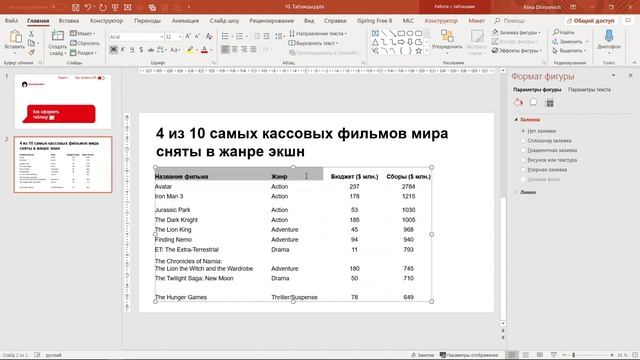Switch to the Вставка ribbon tab

69,20
